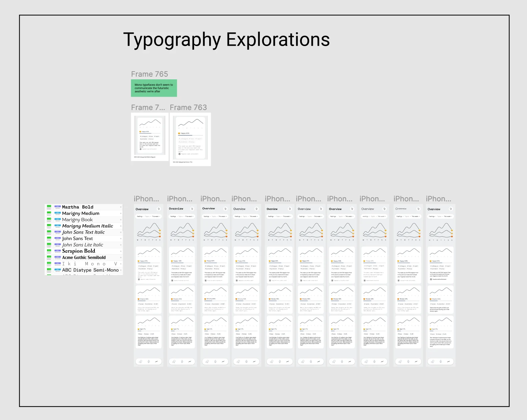Select the "Marigny Medium Italic" font name
The height and width of the screenshot is (420, 527).
[88, 226]
